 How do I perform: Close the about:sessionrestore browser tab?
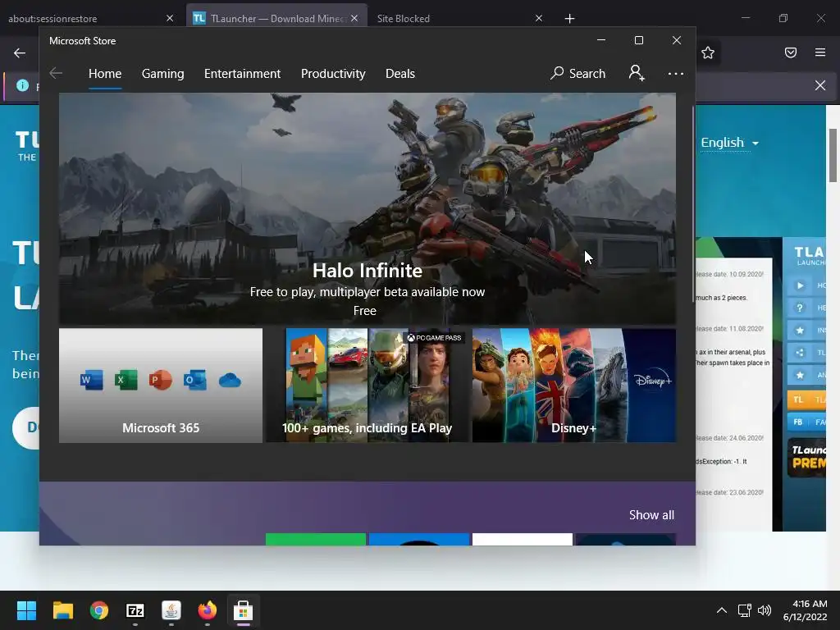coord(170,18)
